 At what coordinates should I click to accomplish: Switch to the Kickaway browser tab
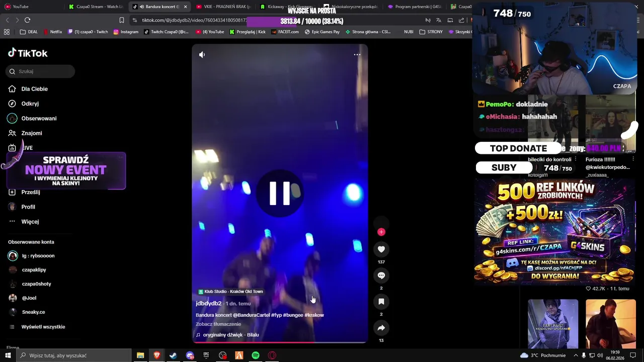287,7
